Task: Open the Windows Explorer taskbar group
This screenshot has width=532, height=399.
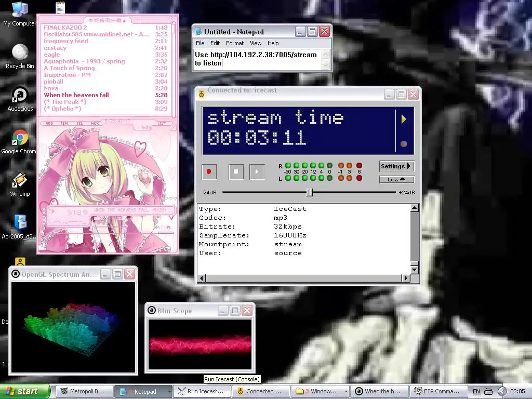Action: (320, 391)
